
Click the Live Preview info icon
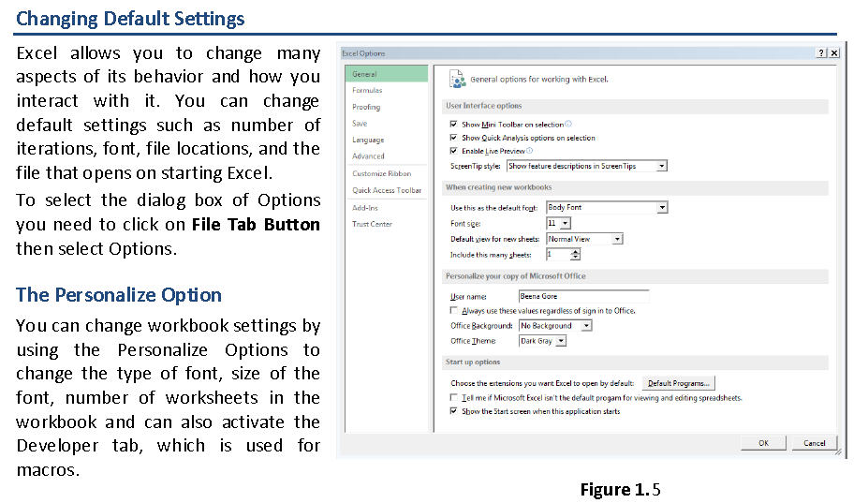pos(529,151)
